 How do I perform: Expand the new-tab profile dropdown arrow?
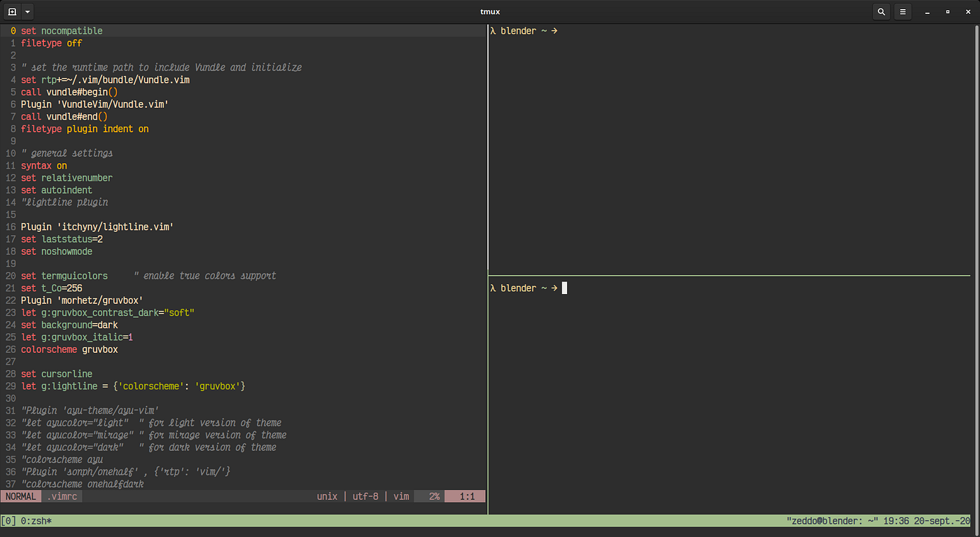(27, 11)
